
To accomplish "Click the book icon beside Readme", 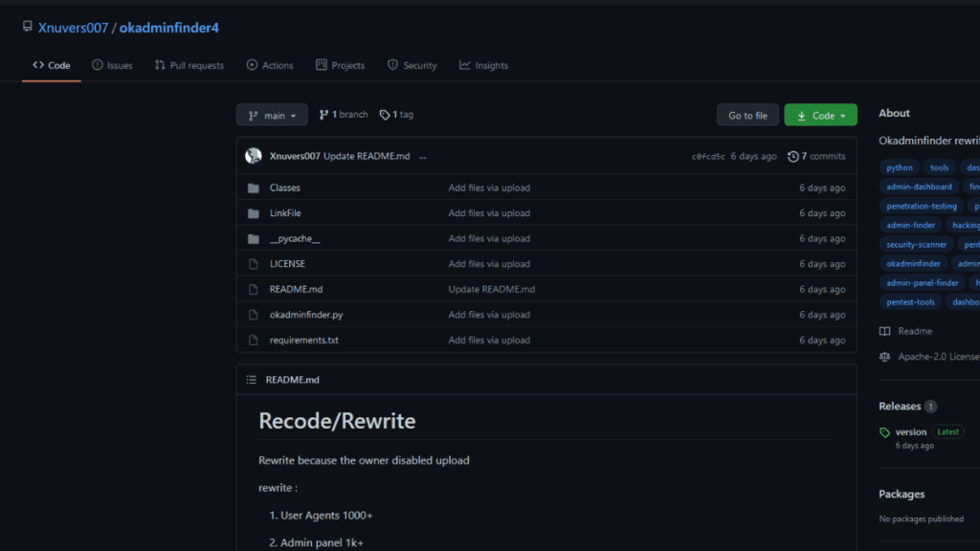I will click(x=884, y=331).
